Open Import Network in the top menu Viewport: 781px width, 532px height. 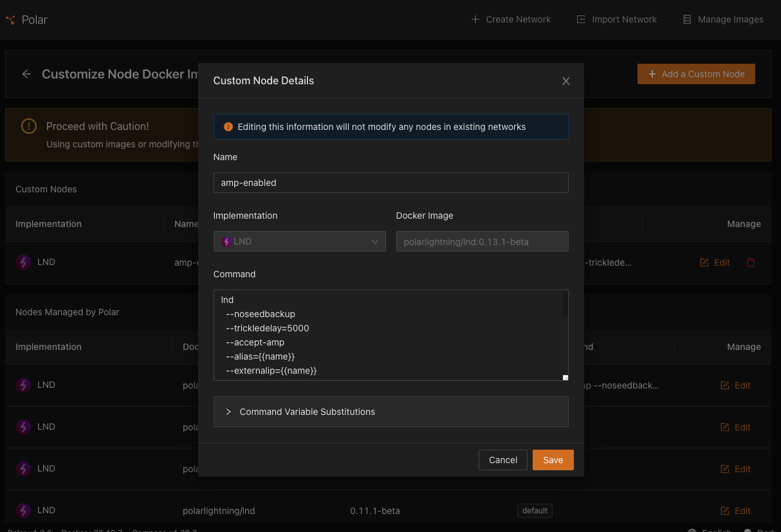tap(616, 19)
